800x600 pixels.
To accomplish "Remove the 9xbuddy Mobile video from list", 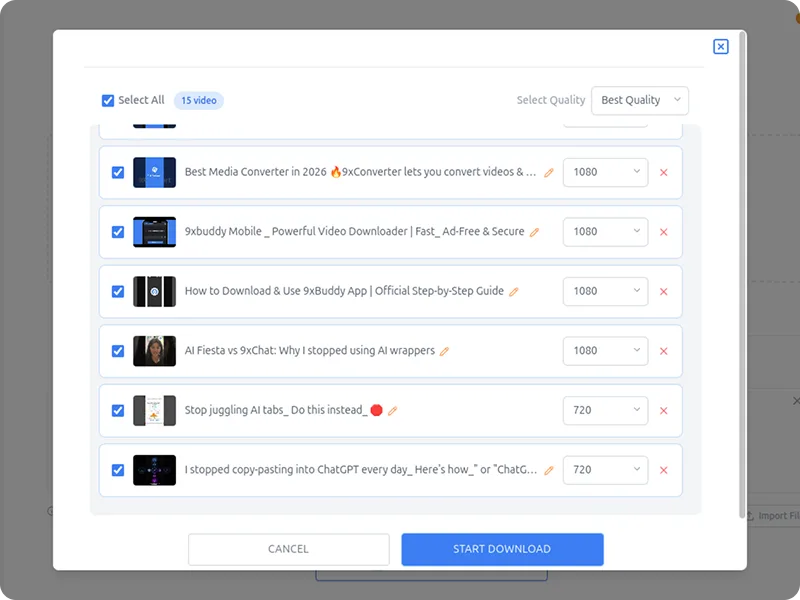I will pos(664,232).
